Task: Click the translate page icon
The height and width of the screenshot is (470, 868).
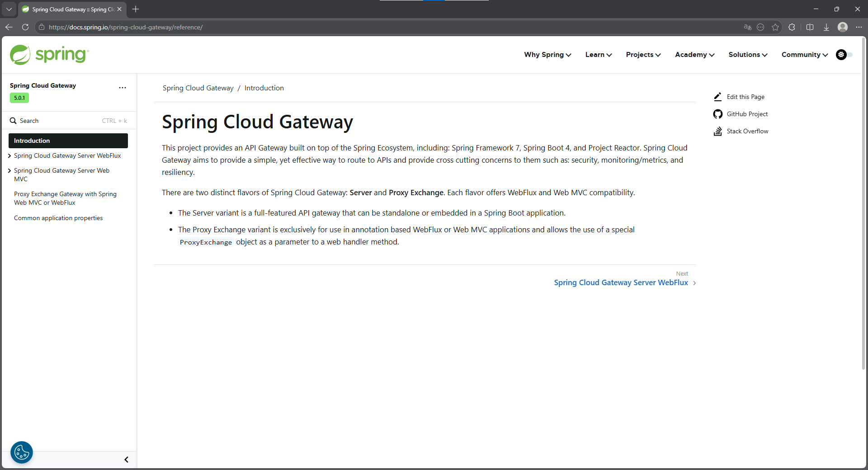Action: [x=747, y=27]
